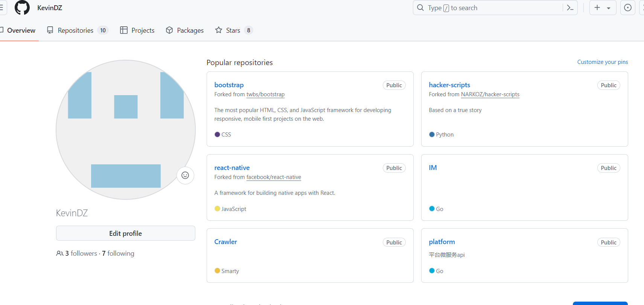Screen dimensions: 644x305
Task: Click the Smarty language dot
Action: (217, 271)
